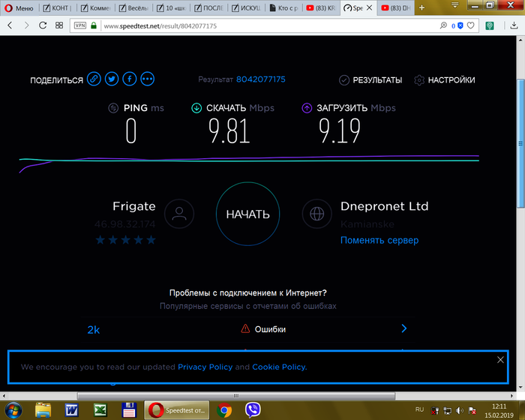Open a new tab with plus button
Screen dimensions: 525x420
(421, 7)
